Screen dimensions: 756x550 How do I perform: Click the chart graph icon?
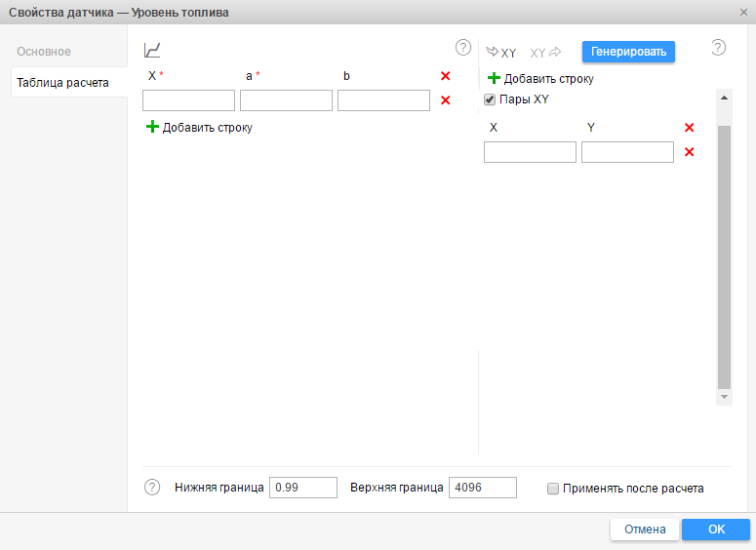[152, 50]
